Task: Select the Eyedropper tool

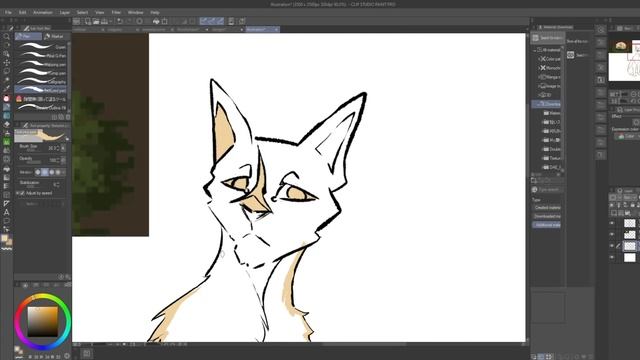Action: (7, 88)
